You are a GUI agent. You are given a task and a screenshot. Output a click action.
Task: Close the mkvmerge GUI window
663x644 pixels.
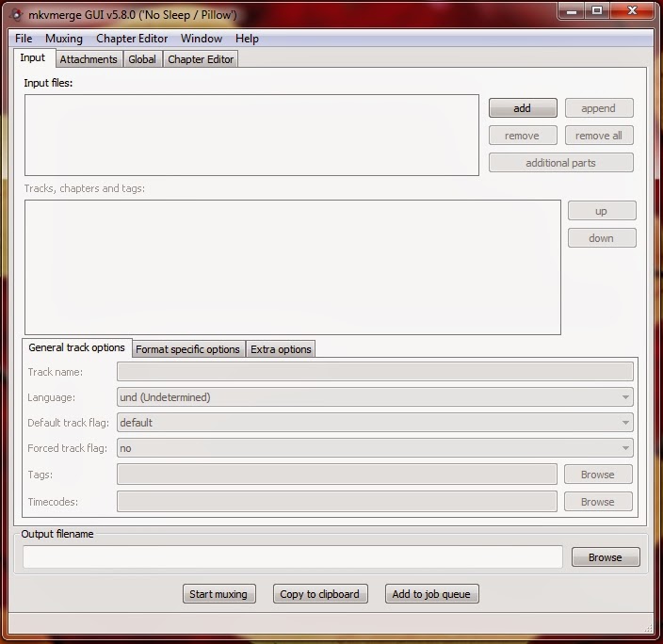[x=632, y=11]
